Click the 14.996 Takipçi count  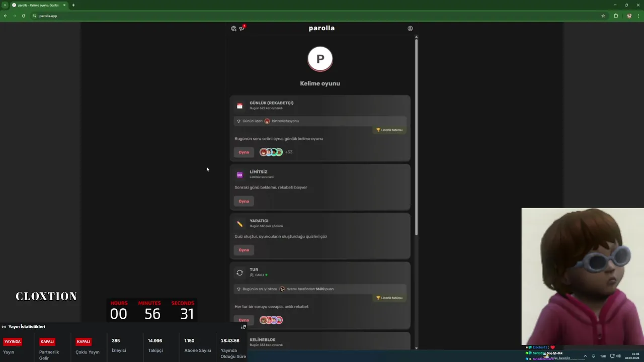155,341
